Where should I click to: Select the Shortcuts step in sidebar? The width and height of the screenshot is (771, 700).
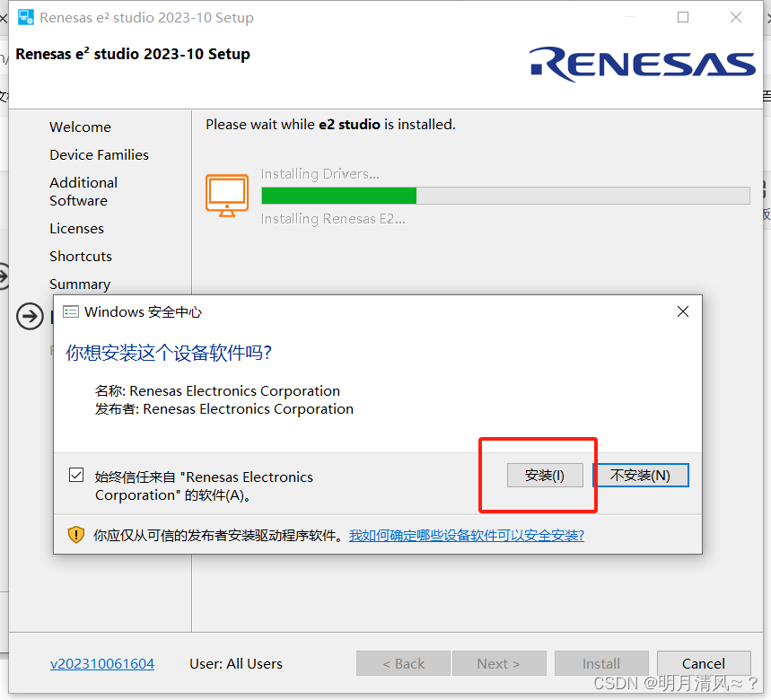click(x=81, y=256)
